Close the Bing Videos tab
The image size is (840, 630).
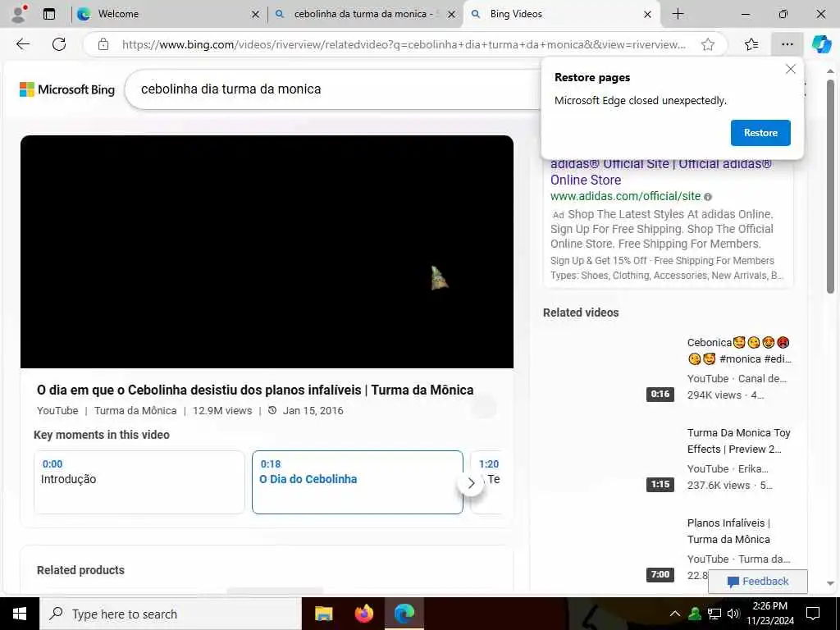pos(648,15)
